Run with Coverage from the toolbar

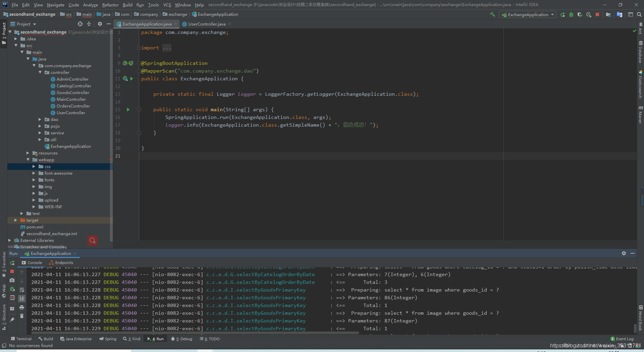[x=580, y=14]
